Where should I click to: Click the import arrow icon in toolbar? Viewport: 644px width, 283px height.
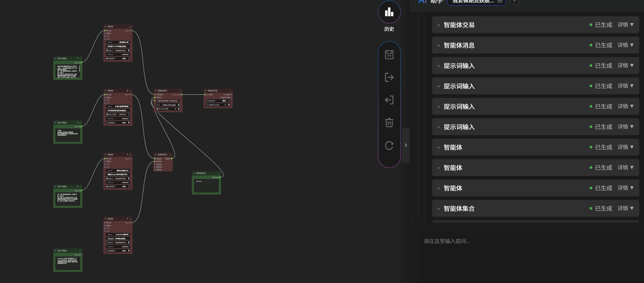[389, 100]
